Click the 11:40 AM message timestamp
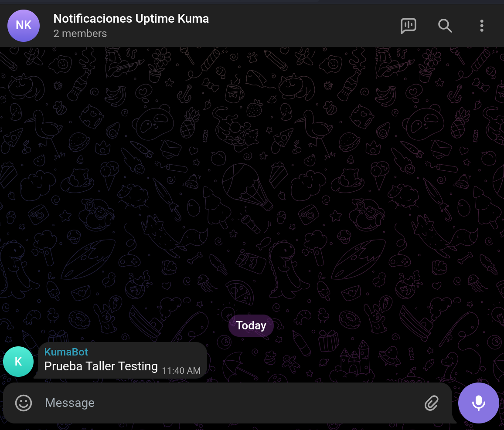This screenshot has height=430, width=504. coord(181,371)
